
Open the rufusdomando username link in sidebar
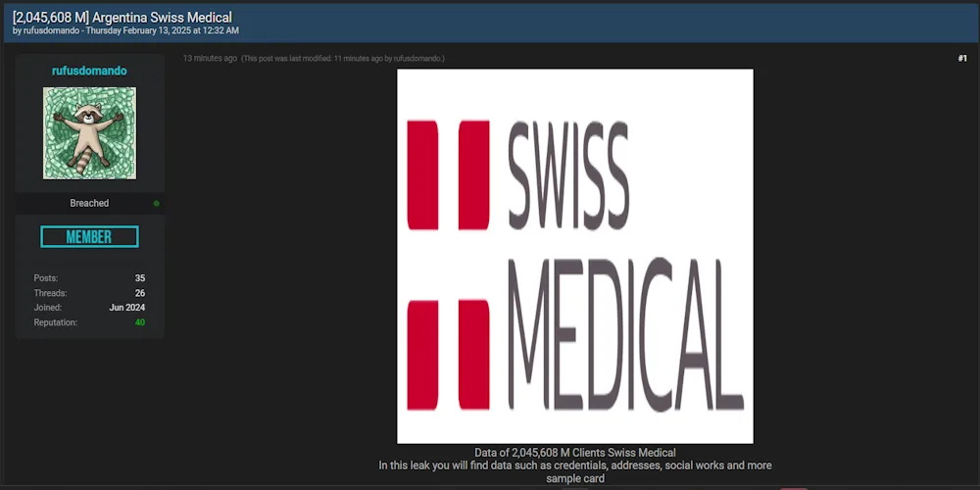tap(89, 72)
